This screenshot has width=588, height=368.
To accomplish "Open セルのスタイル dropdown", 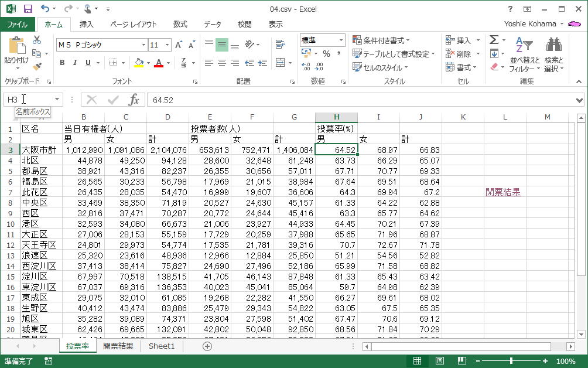I will pyautogui.click(x=380, y=67).
